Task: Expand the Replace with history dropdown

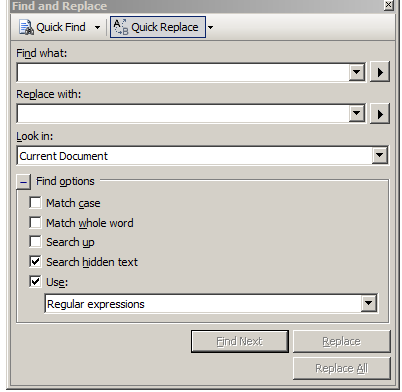Action: (357, 114)
